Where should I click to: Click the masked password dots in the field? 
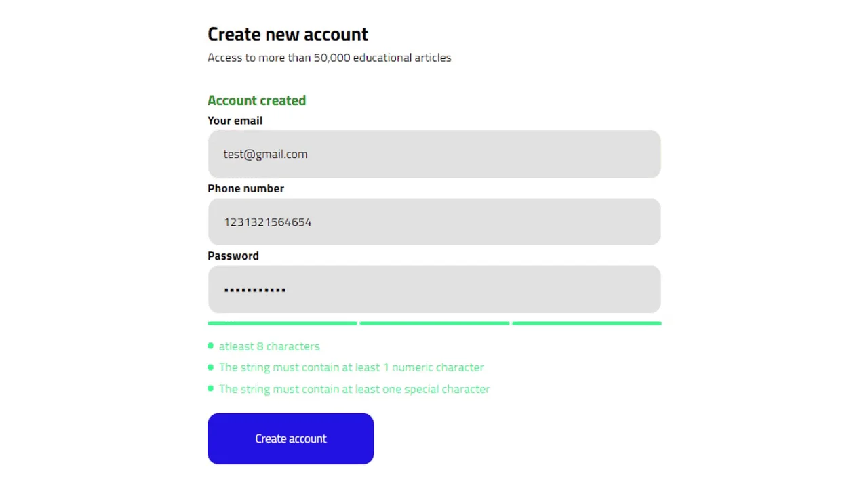click(255, 289)
